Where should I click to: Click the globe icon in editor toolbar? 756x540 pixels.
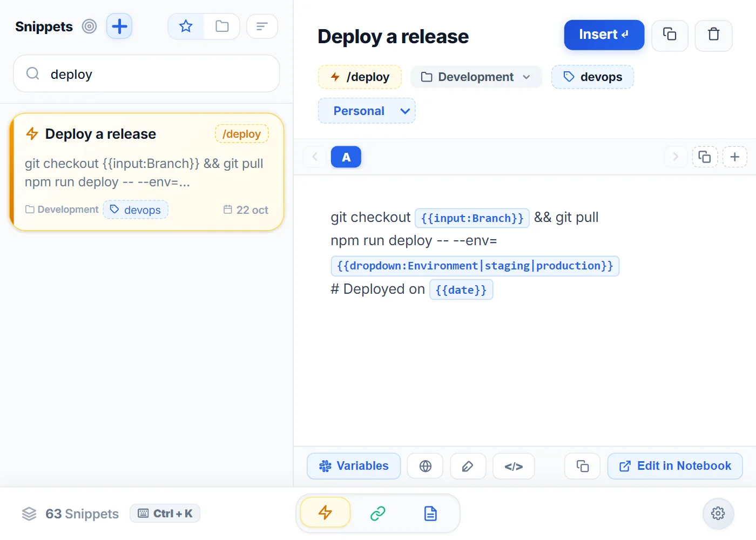pos(425,466)
